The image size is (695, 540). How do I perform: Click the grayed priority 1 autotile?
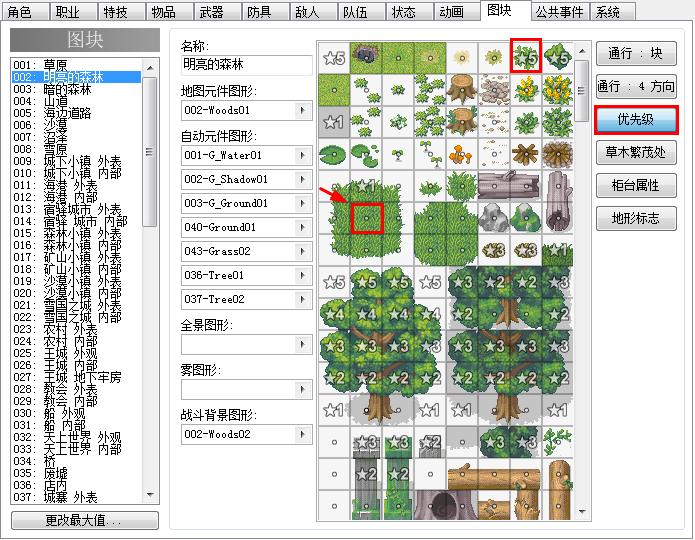tap(334, 121)
